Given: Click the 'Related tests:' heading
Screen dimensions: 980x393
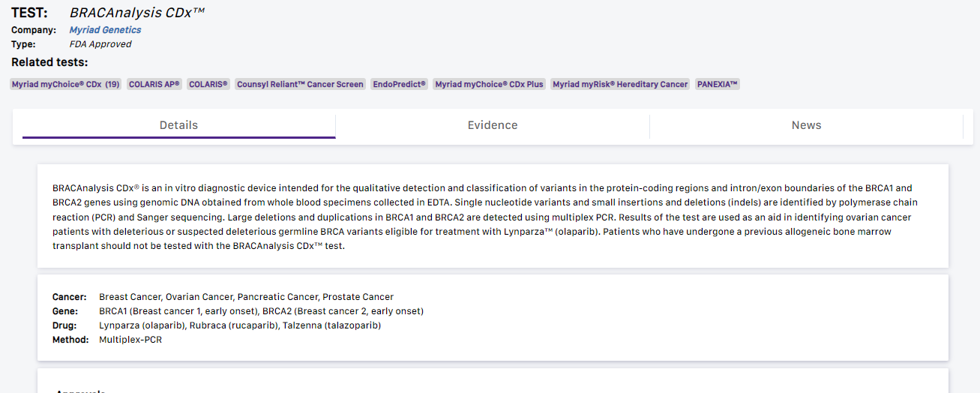Looking at the screenshot, I should click(x=49, y=62).
